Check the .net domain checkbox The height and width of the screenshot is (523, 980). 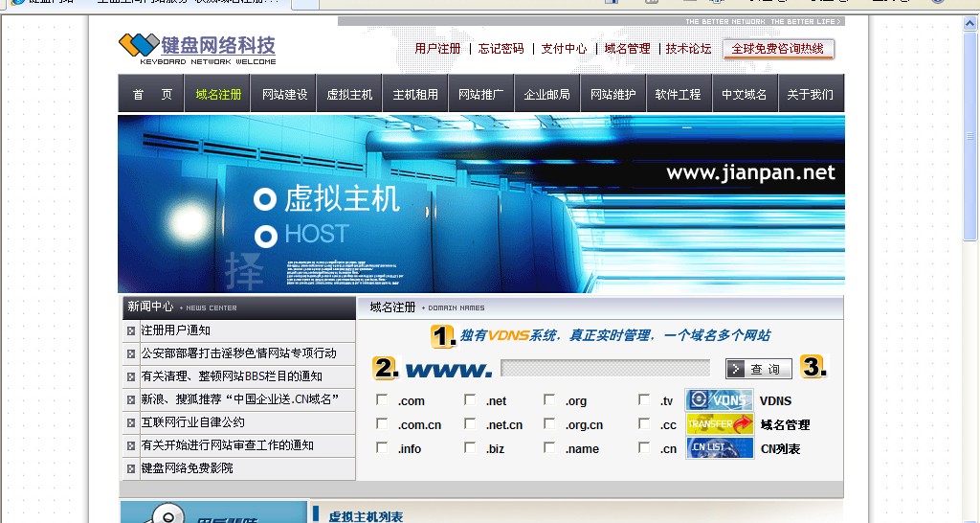point(470,399)
